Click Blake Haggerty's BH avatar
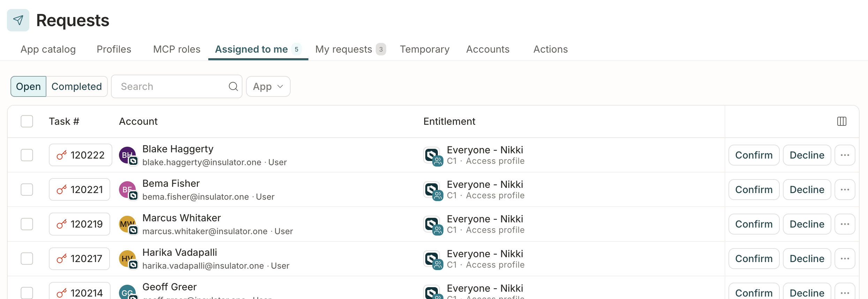The height and width of the screenshot is (299, 868). coord(128,155)
